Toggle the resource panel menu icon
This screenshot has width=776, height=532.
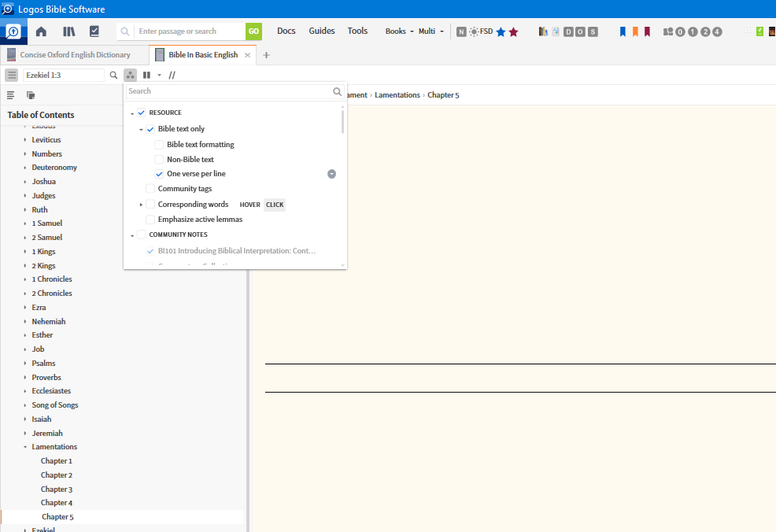pos(12,76)
